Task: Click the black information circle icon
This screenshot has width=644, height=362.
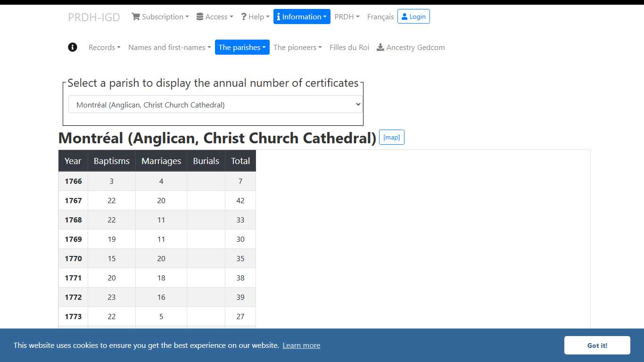Action: click(72, 47)
